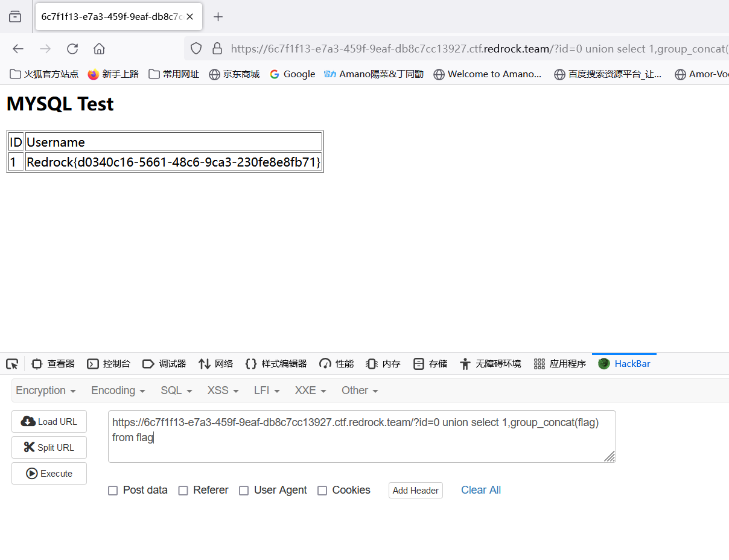Go to the browser home page
Screen dimensions: 729x560
(x=100, y=49)
